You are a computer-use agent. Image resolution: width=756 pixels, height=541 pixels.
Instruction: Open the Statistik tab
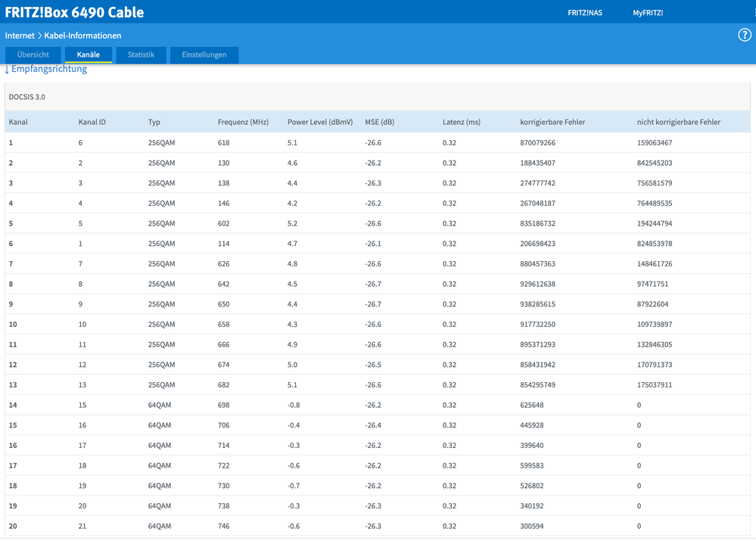tap(142, 55)
